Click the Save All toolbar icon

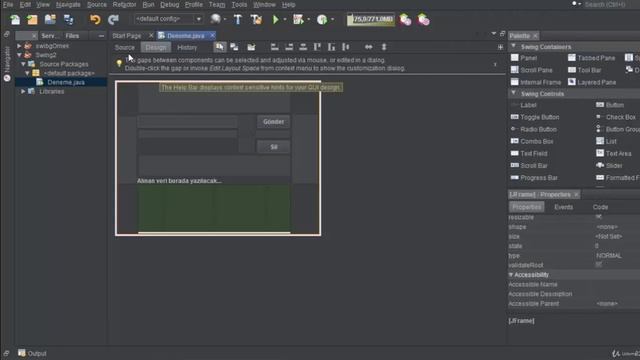[x=68, y=20]
